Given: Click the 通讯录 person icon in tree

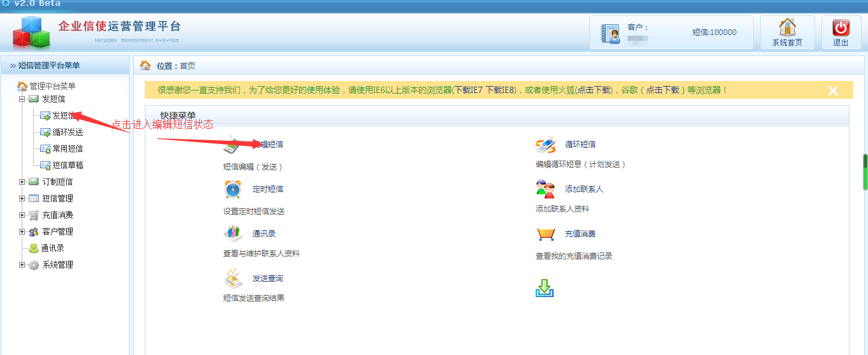Looking at the screenshot, I should (x=34, y=248).
